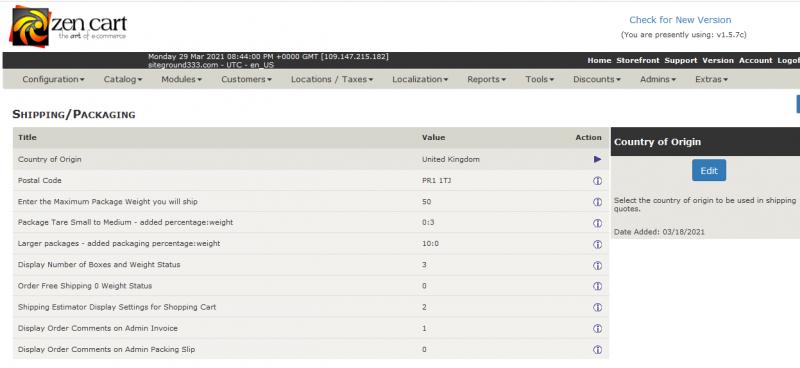Click info icon for Order Free Shipping 0 Weight
The height and width of the screenshot is (368, 800).
click(597, 286)
